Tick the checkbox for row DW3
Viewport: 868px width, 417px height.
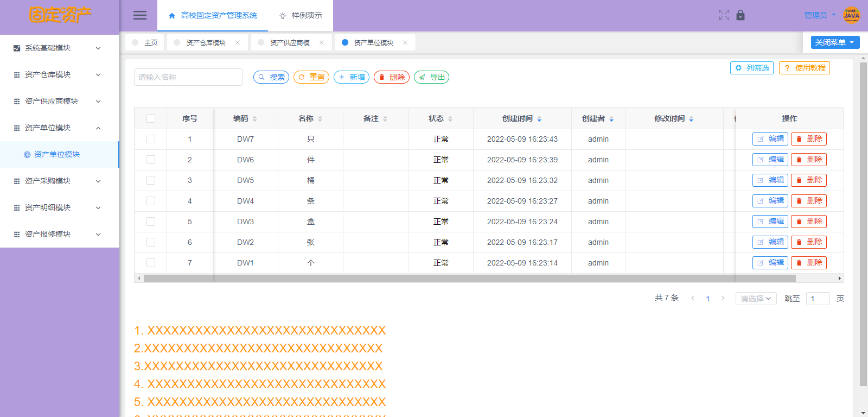(151, 222)
